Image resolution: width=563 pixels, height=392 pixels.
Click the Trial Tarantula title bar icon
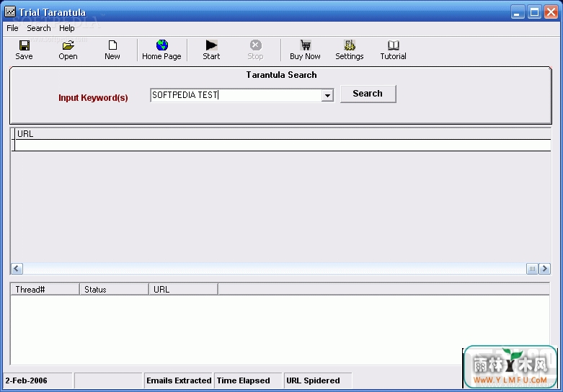click(10, 12)
